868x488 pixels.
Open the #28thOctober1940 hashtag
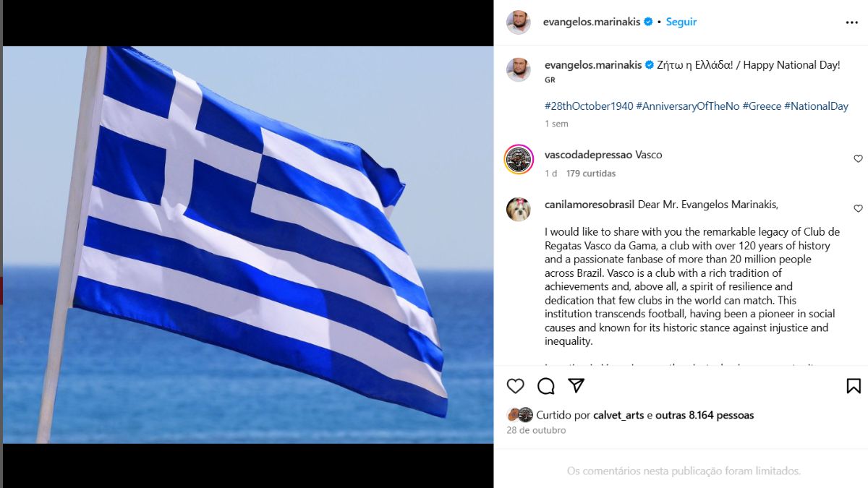(589, 106)
